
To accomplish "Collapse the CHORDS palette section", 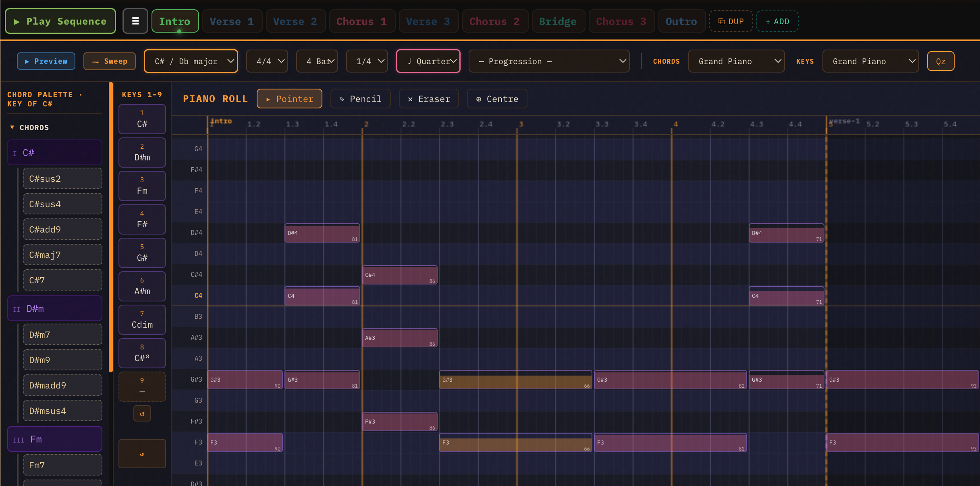I will [29, 128].
